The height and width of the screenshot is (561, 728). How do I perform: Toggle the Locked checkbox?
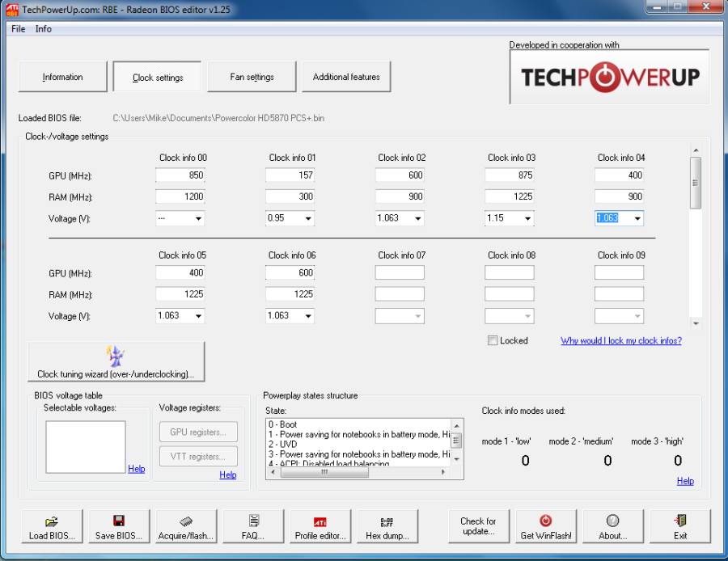(x=492, y=340)
